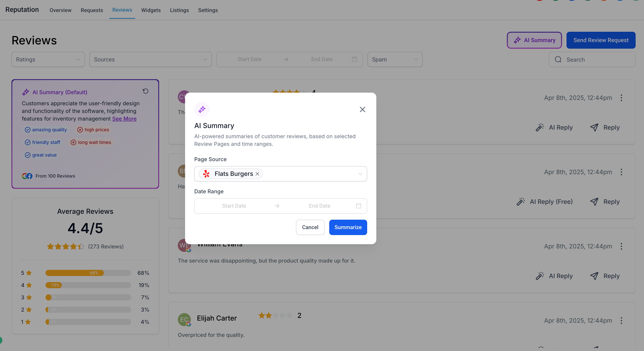
Task: Close the AI Summary dialog
Action: (x=362, y=109)
